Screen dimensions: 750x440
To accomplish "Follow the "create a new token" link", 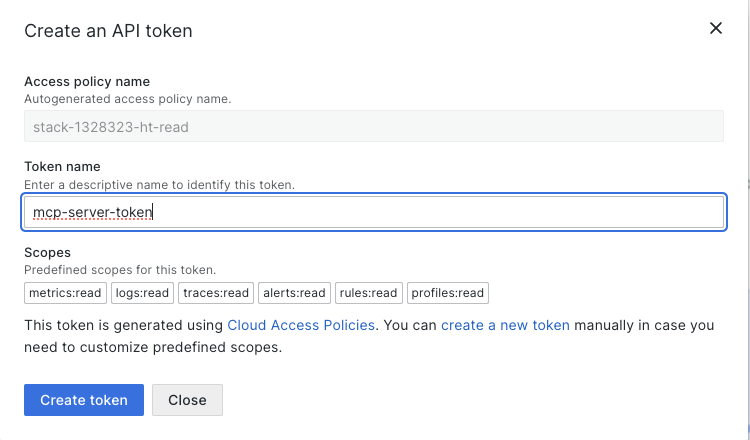I will coord(505,325).
